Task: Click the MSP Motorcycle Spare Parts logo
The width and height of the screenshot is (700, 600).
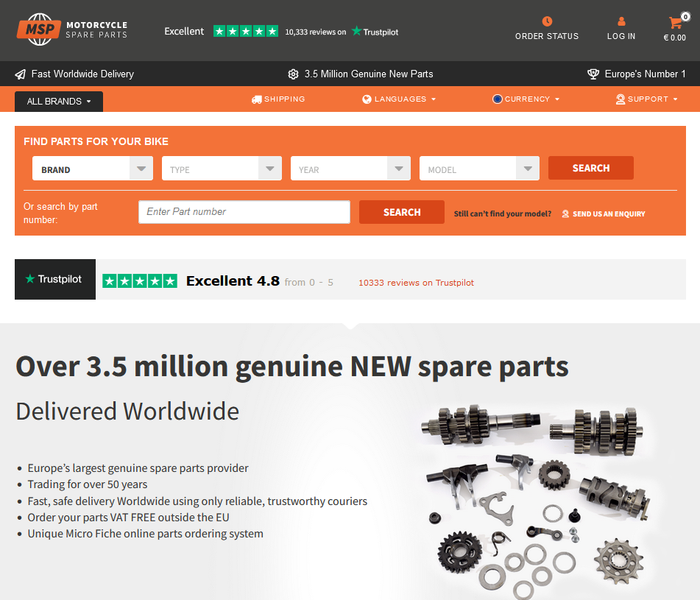Action: [x=72, y=29]
